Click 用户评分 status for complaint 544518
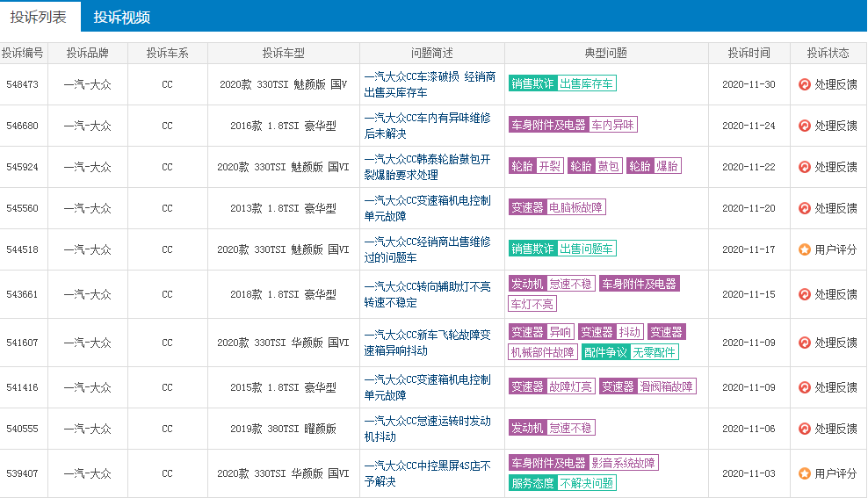868x498 pixels. [x=835, y=249]
